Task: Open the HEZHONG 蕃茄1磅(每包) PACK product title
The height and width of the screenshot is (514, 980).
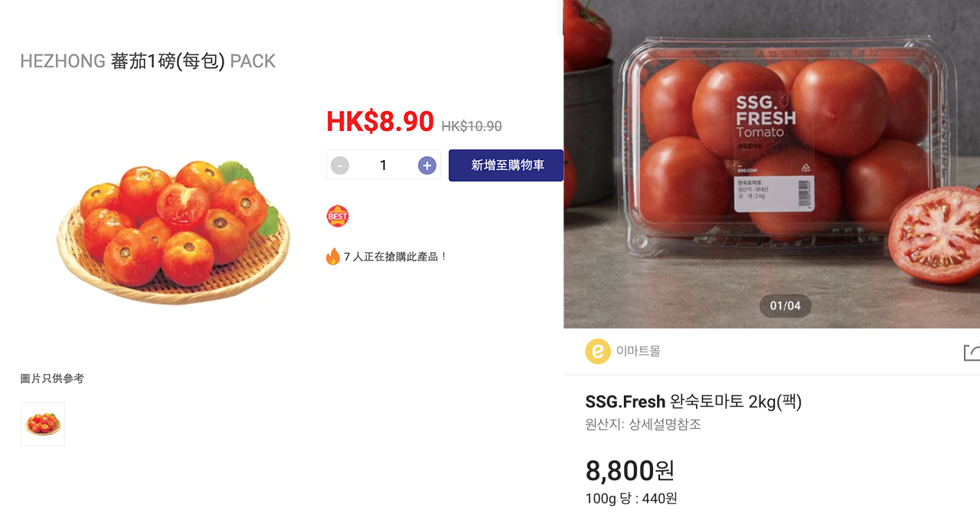Action: click(148, 61)
